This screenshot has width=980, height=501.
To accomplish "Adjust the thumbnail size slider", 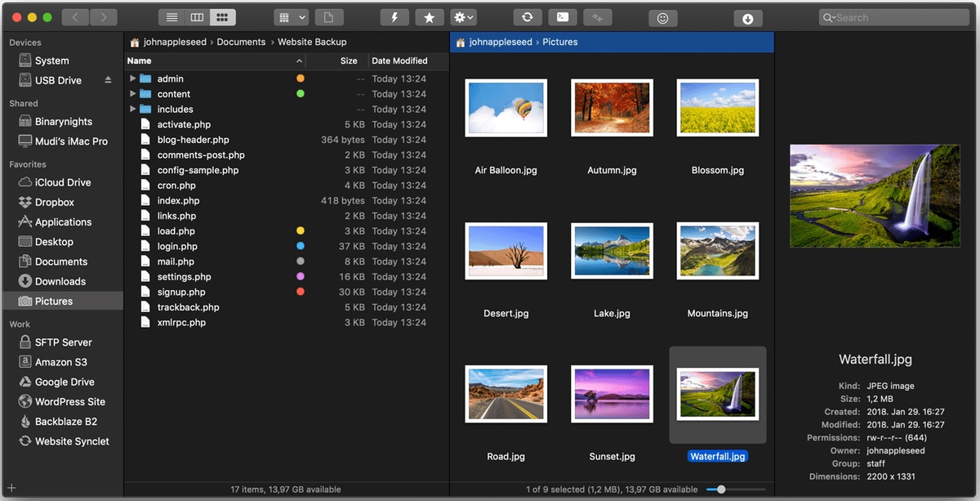I will point(720,490).
